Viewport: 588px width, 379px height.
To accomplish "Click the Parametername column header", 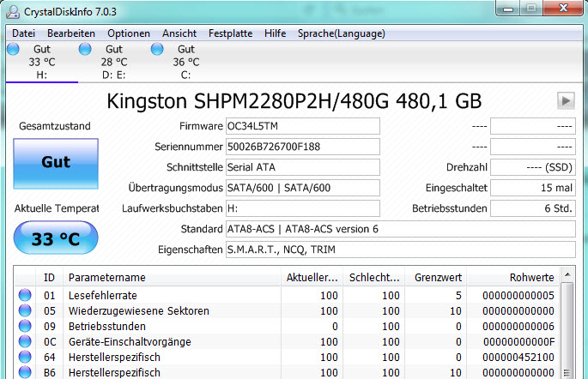I will coord(173,278).
